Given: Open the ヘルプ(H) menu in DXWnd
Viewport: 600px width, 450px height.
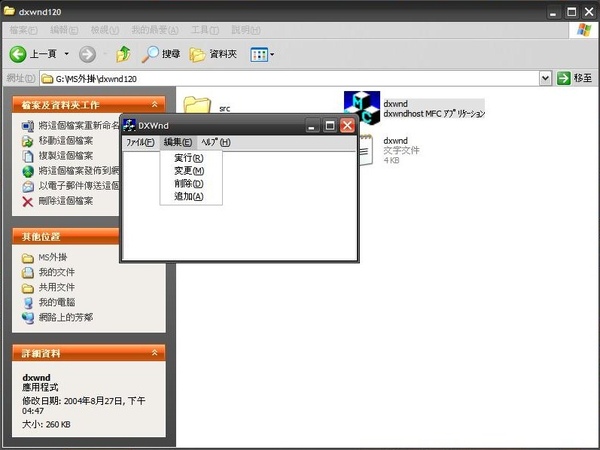Looking at the screenshot, I should click(216, 142).
